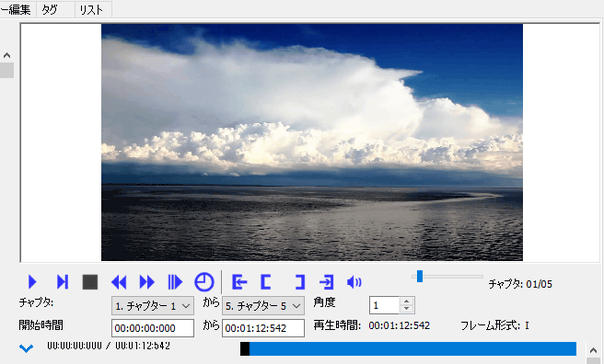Click the volume slider handle

(419, 276)
